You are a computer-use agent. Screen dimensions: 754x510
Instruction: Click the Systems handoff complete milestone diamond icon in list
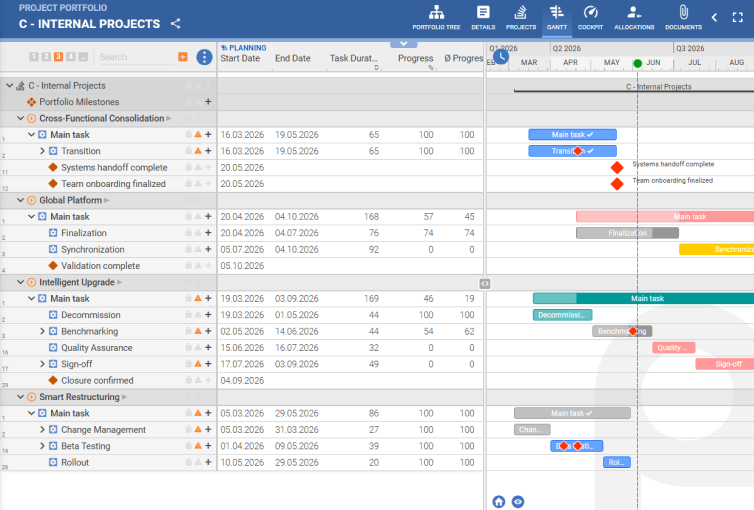[53, 167]
